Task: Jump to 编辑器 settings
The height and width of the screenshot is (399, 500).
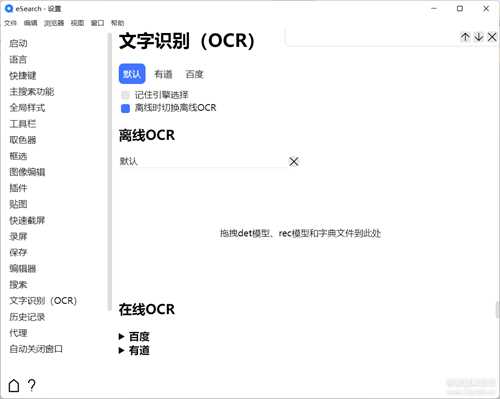Action: (x=23, y=269)
